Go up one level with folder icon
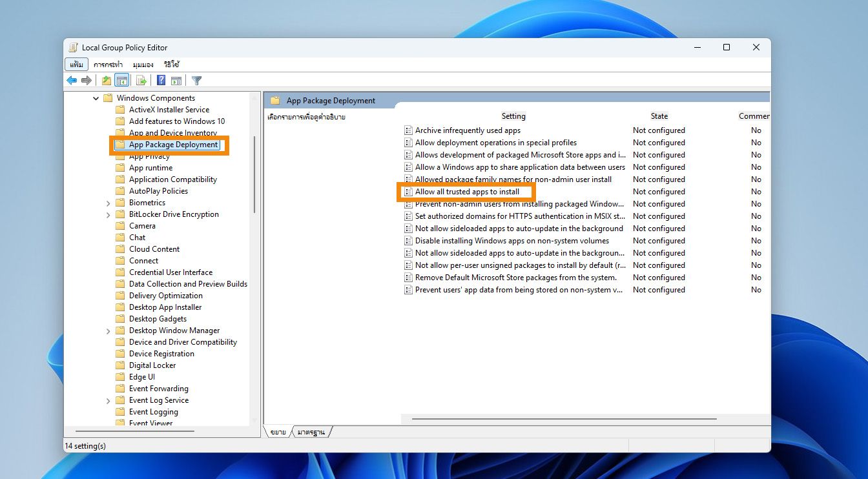Viewport: 868px width, 479px height. [x=107, y=81]
